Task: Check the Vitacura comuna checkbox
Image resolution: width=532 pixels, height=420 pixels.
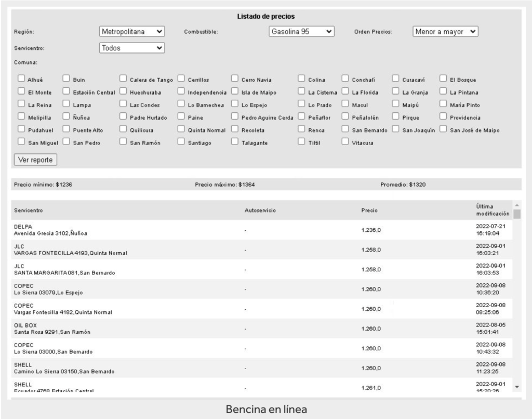Action: pyautogui.click(x=345, y=141)
